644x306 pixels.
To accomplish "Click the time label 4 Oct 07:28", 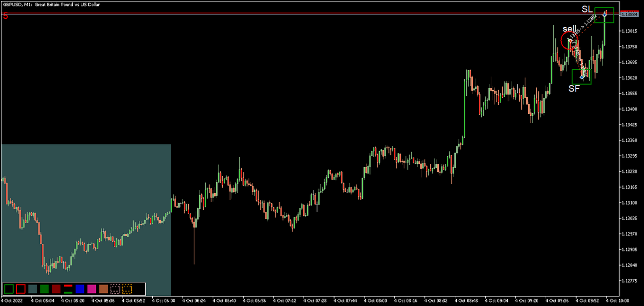I will 315,301.
